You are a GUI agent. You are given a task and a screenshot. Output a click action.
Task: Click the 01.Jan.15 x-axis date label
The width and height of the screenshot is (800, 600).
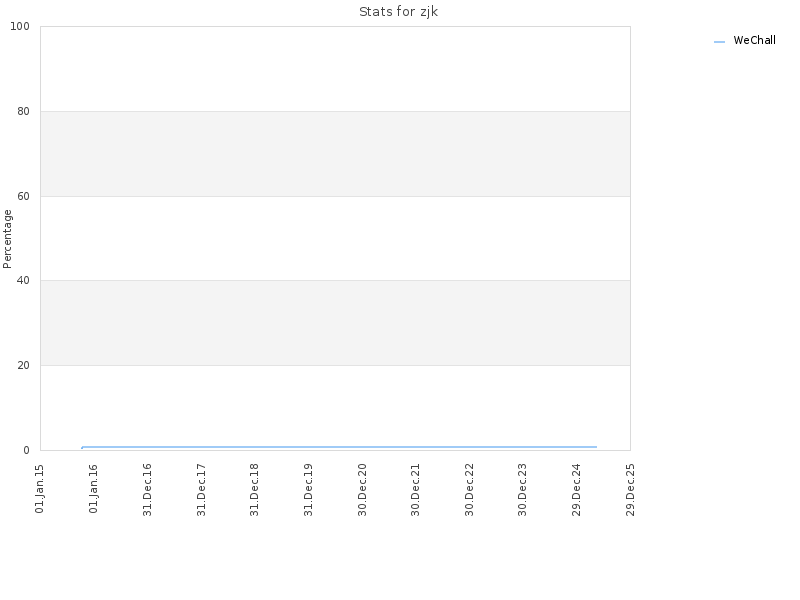click(x=39, y=489)
